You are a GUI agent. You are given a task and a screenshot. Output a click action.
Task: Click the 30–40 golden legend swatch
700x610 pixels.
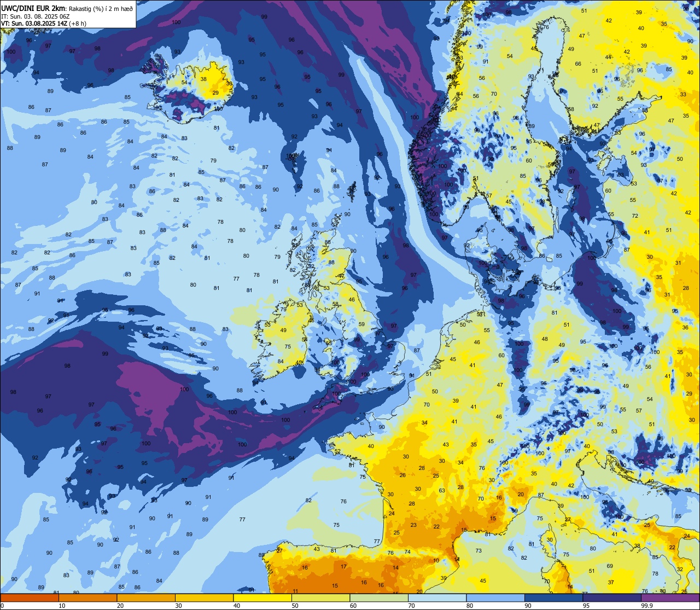(x=204, y=597)
